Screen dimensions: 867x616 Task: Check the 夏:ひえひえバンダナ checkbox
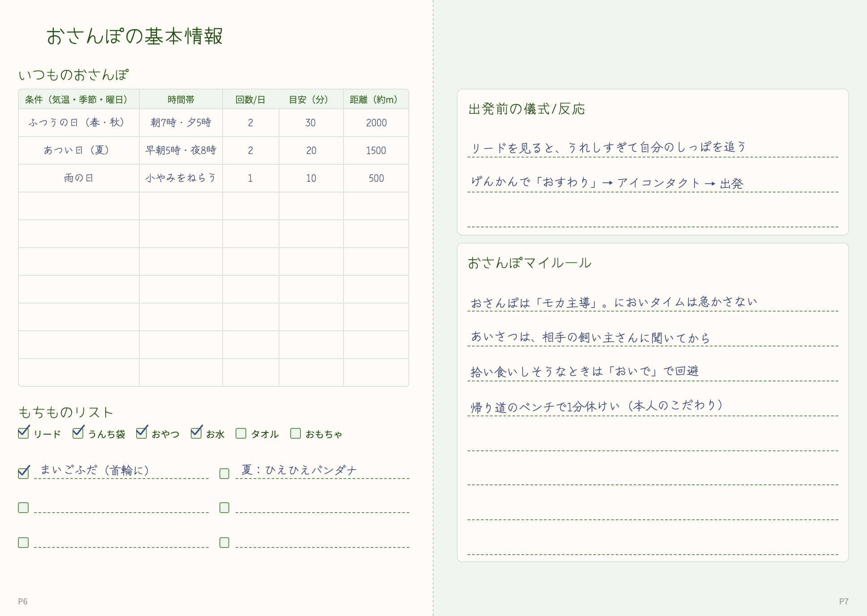pyautogui.click(x=224, y=473)
